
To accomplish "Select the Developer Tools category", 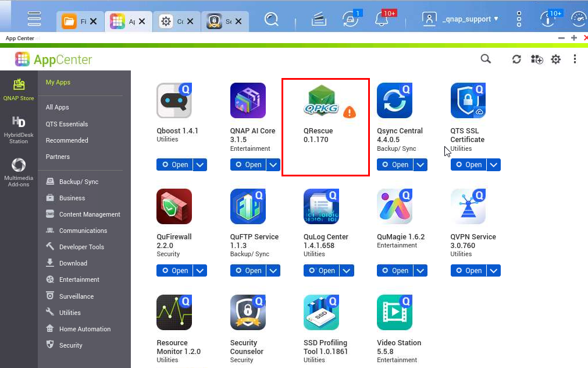I will 81,247.
